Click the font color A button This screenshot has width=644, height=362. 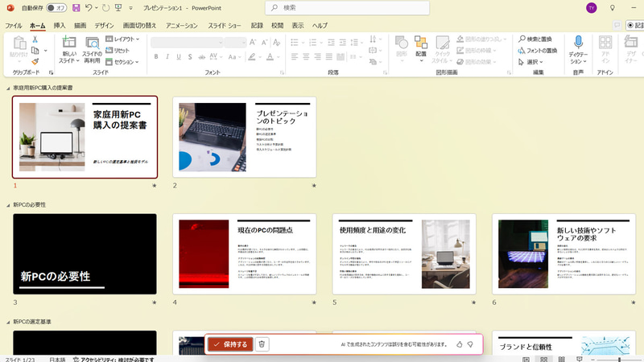tap(270, 56)
